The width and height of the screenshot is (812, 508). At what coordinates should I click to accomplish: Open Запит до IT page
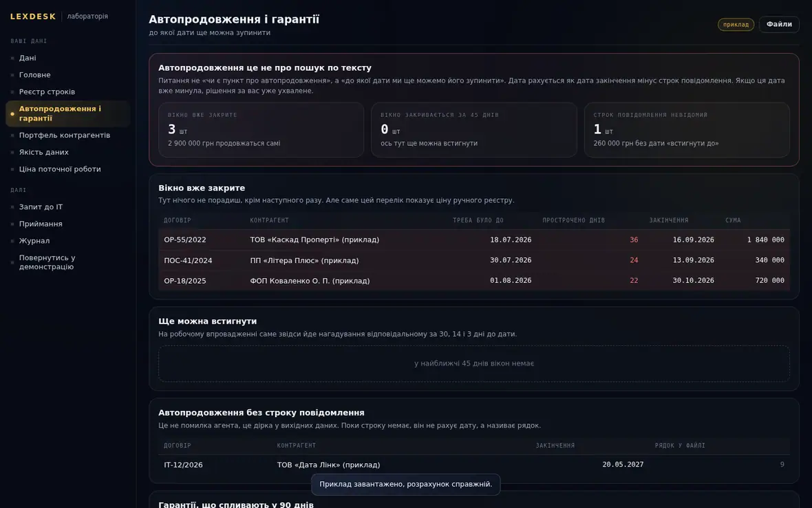coord(67,207)
